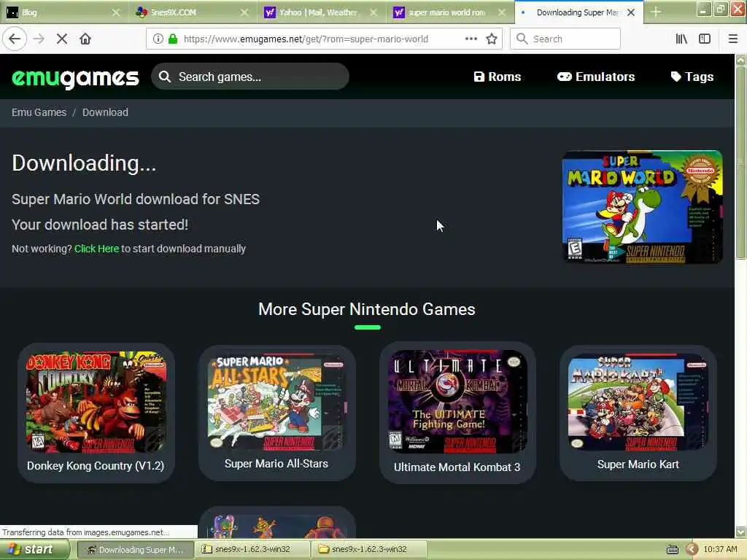This screenshot has height=560, width=747.
Task: Show site information icon in address bar
Action: 158,39
